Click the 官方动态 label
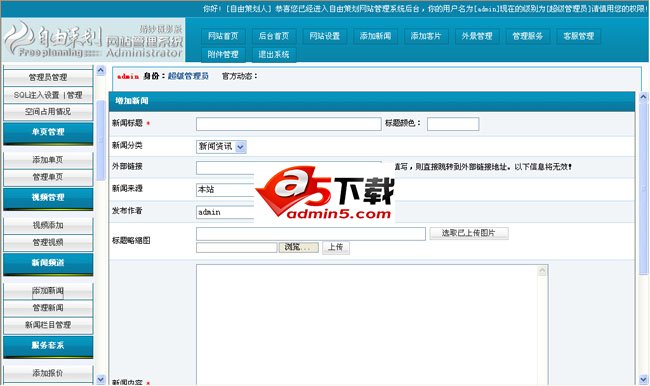The height and width of the screenshot is (386, 650). coord(240,76)
